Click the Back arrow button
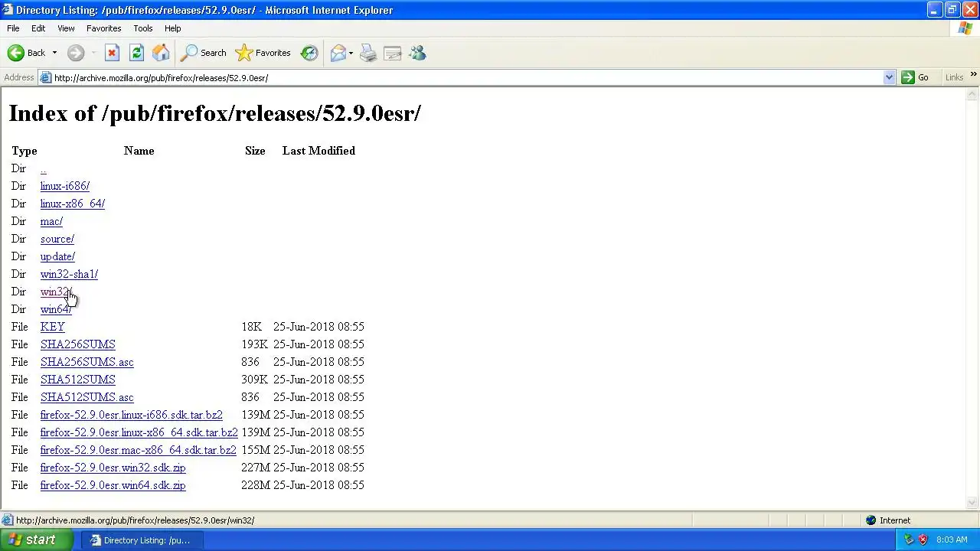This screenshot has width=980, height=551. [x=26, y=53]
